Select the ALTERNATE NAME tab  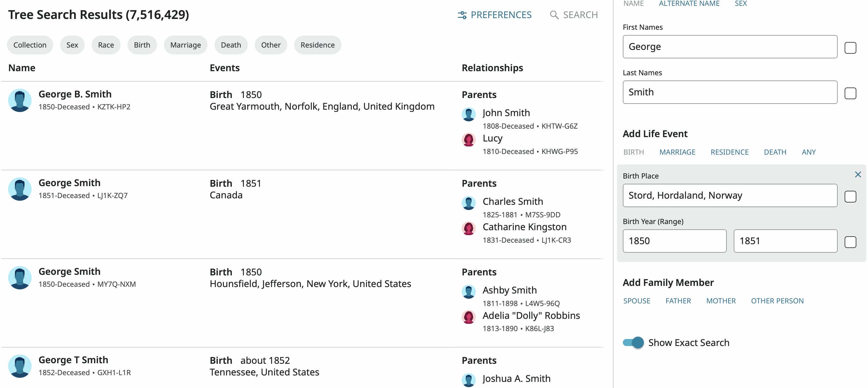point(689,4)
